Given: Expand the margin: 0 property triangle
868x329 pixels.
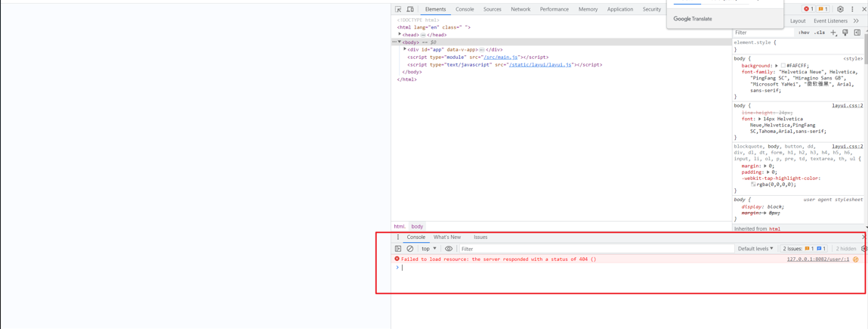Looking at the screenshot, I should coord(765,166).
